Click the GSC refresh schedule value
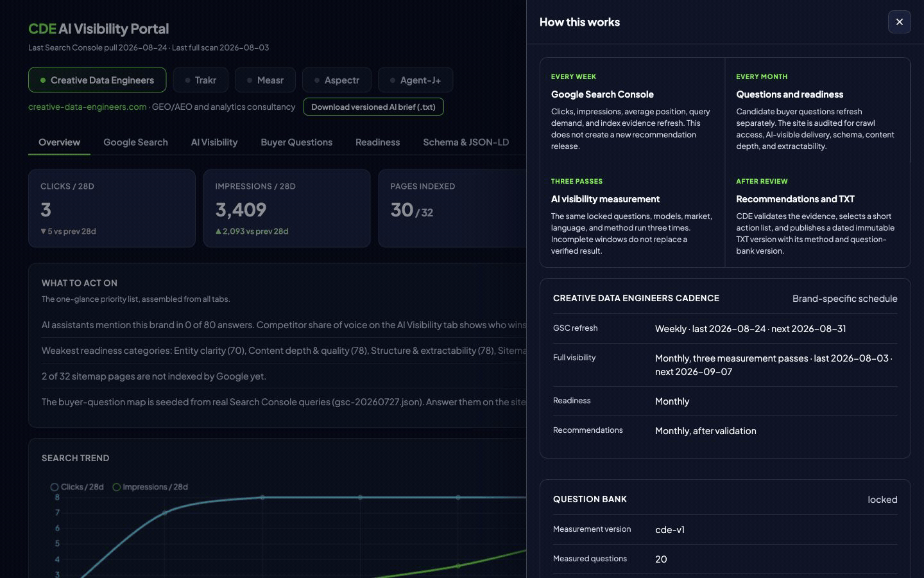The height and width of the screenshot is (578, 924). 750,329
